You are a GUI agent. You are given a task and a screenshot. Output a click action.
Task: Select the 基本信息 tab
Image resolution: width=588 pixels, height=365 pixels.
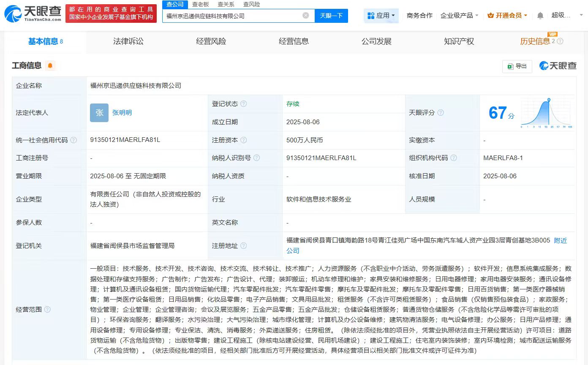tap(45, 41)
